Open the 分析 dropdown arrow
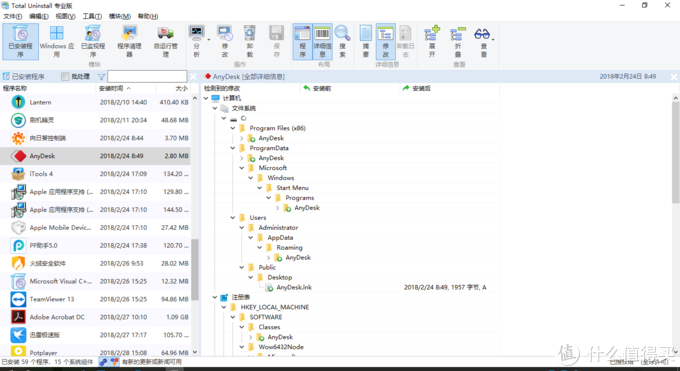This screenshot has width=680, height=371. click(209, 39)
